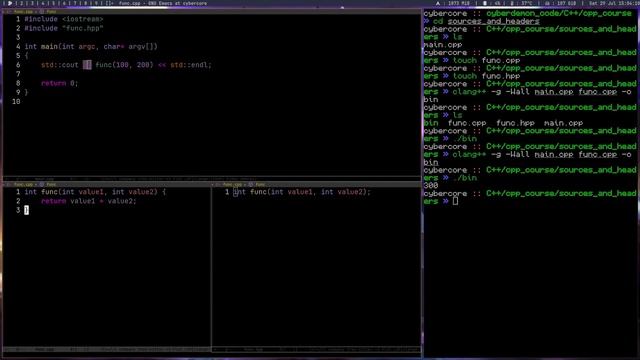
Task: Click func declaration line in func.hpp pane
Action: 302,192
